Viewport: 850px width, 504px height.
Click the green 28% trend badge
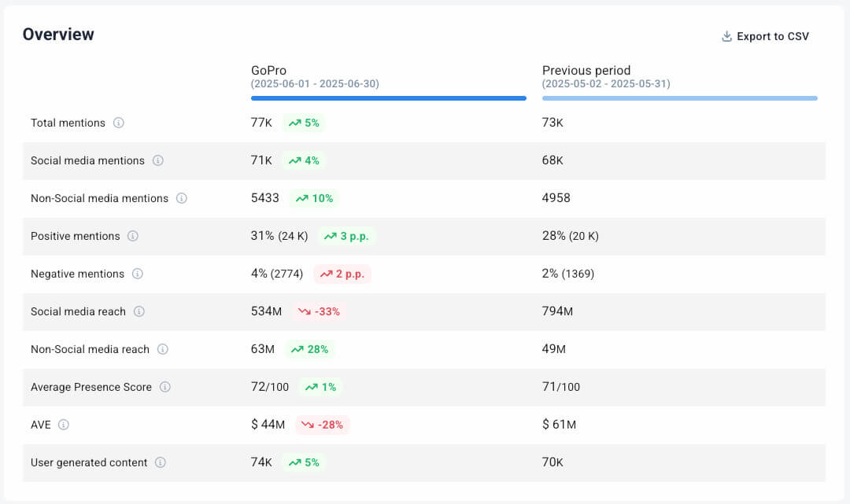309,349
